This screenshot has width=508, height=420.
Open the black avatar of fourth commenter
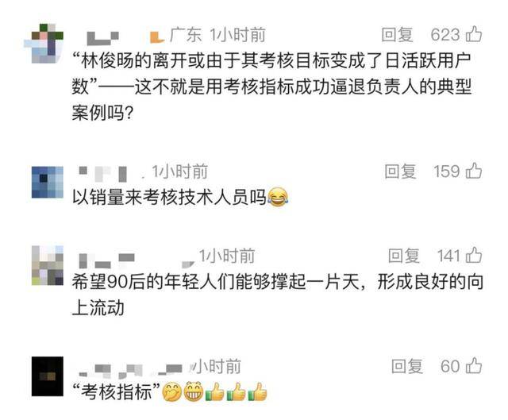tap(48, 376)
